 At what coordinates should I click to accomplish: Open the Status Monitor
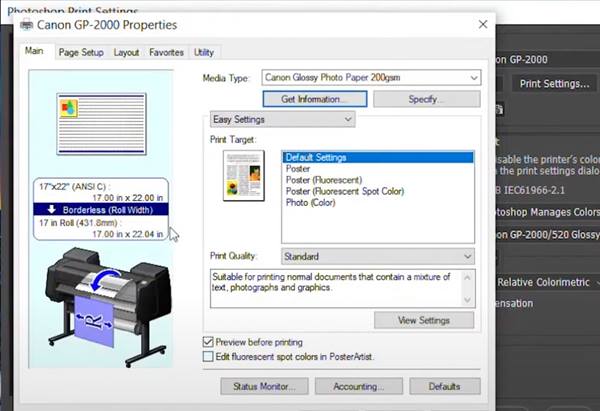pyautogui.click(x=264, y=386)
